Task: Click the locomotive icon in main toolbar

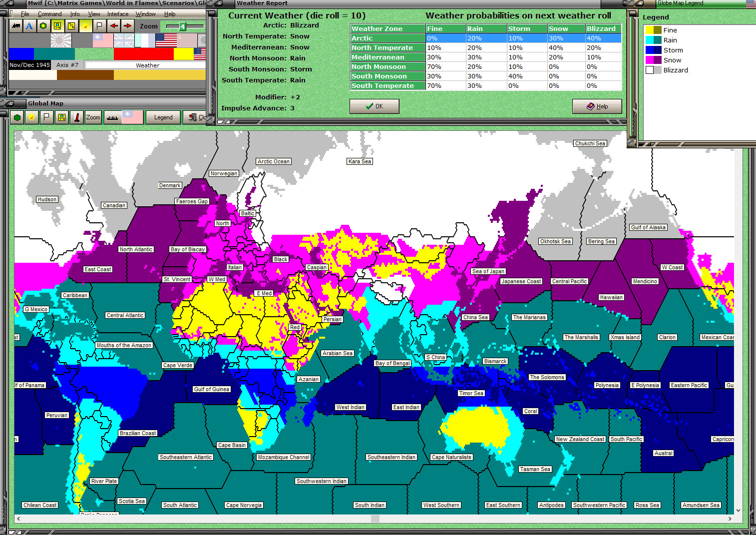Action: [x=16, y=26]
